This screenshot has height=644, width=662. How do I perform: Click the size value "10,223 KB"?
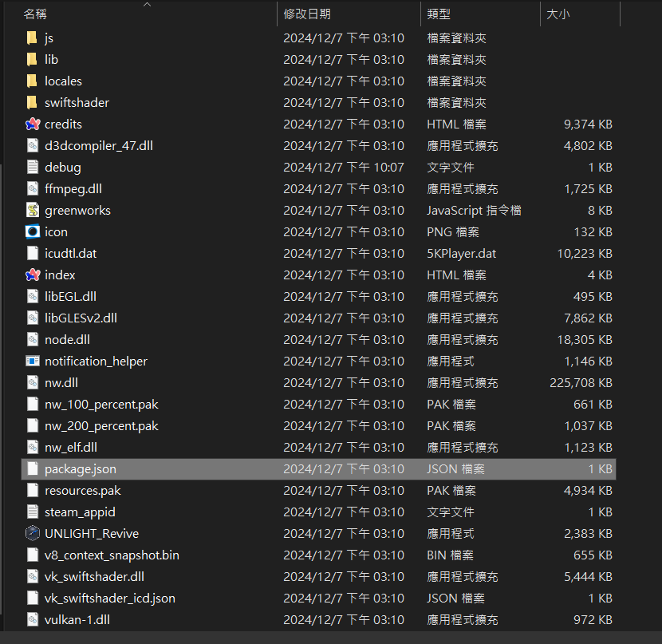click(585, 254)
